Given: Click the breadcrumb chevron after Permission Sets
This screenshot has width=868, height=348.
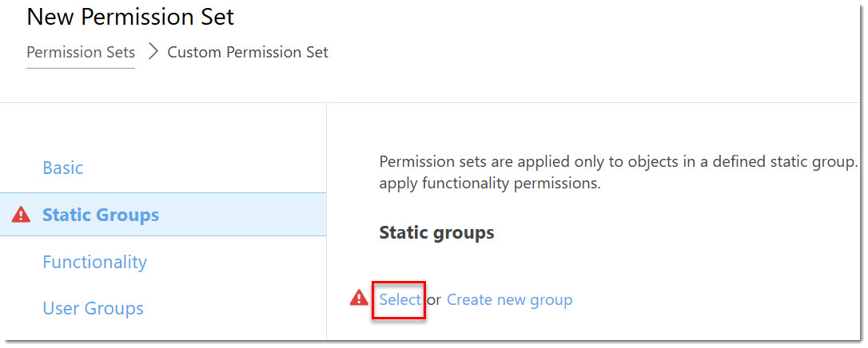Looking at the screenshot, I should [x=154, y=52].
